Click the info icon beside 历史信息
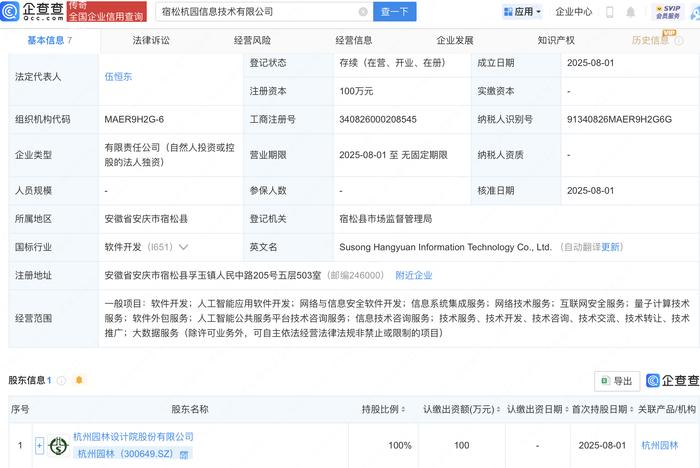 tap(679, 41)
